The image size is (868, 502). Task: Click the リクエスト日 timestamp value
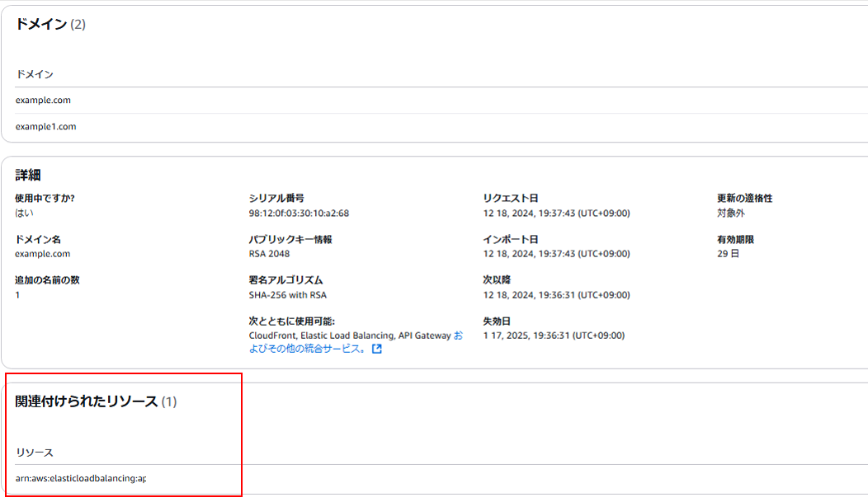click(556, 213)
